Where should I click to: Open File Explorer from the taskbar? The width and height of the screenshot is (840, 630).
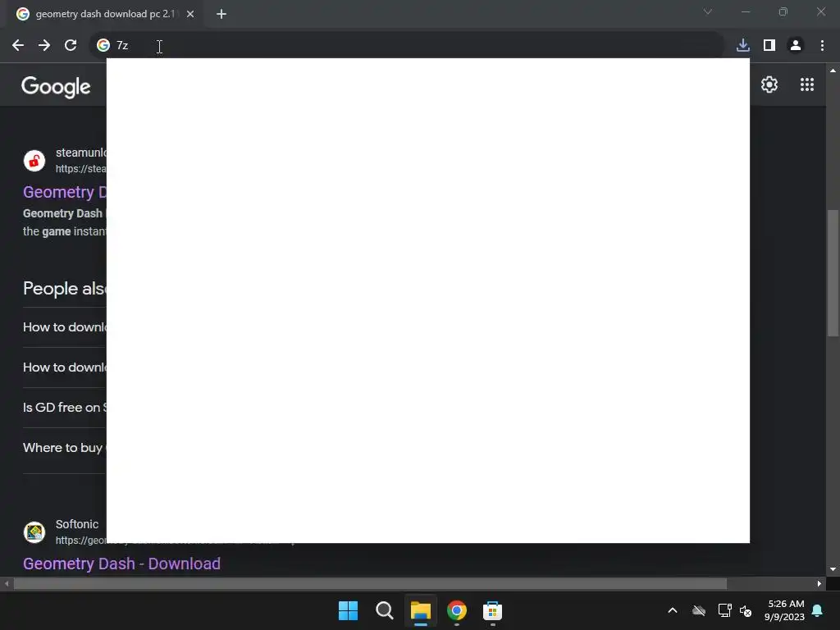pos(421,610)
